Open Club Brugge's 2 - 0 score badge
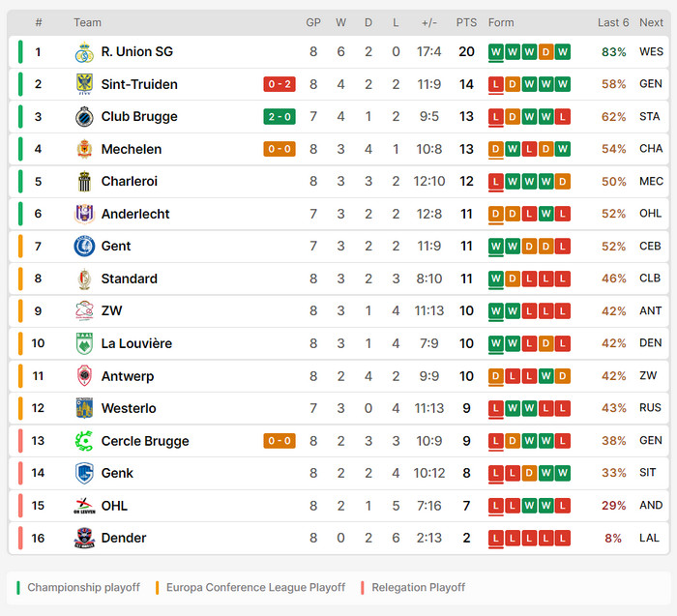Screen dimensions: 677x616 tap(279, 117)
